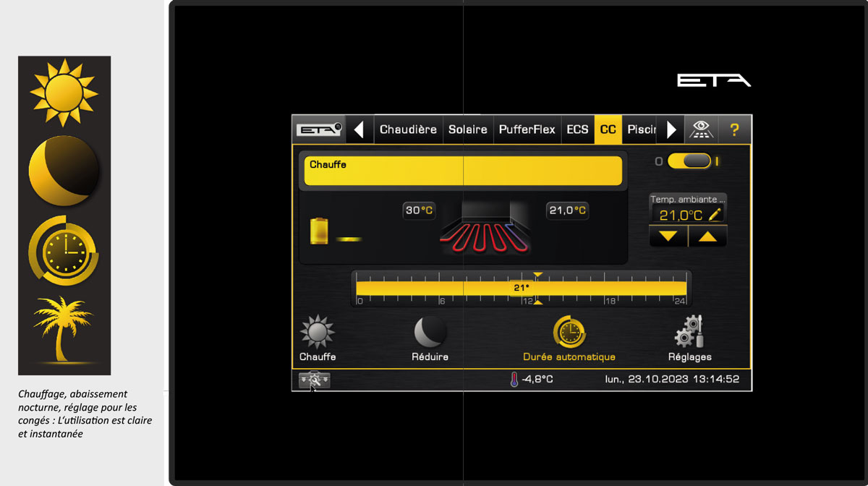This screenshot has height=486, width=868.
Task: Open the Solaire tab
Action: (x=468, y=130)
